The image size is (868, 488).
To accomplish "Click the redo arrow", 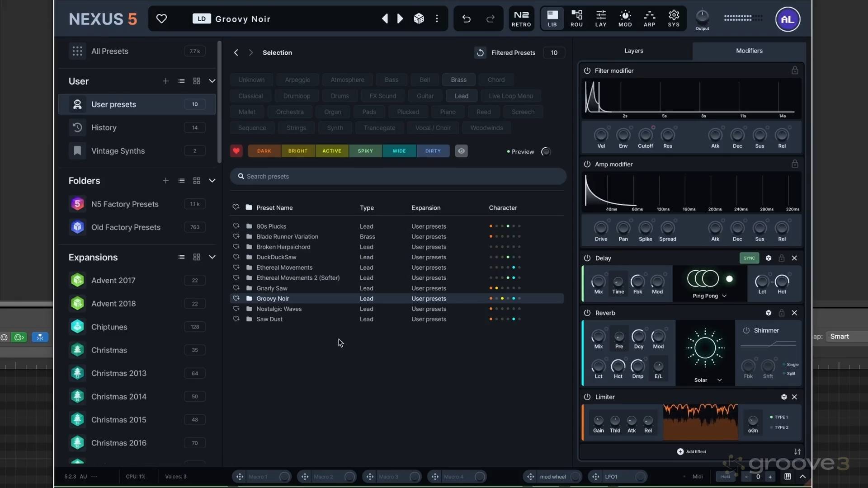I will coord(490,19).
